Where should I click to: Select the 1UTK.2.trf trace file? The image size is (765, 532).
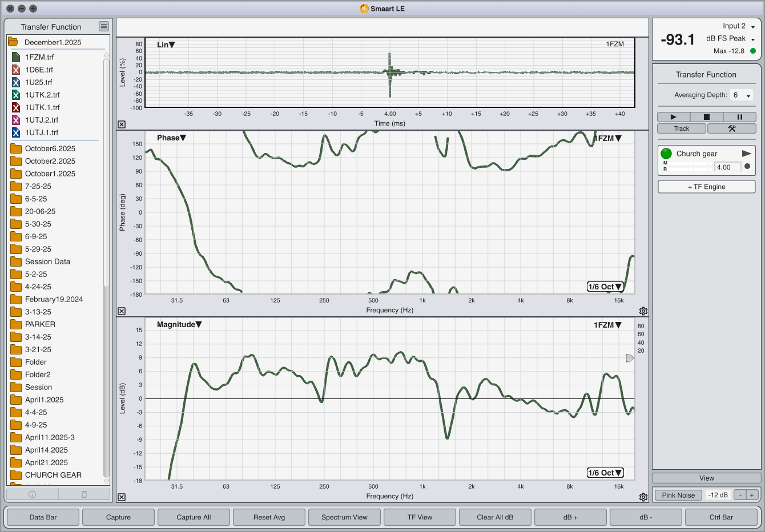coord(42,95)
